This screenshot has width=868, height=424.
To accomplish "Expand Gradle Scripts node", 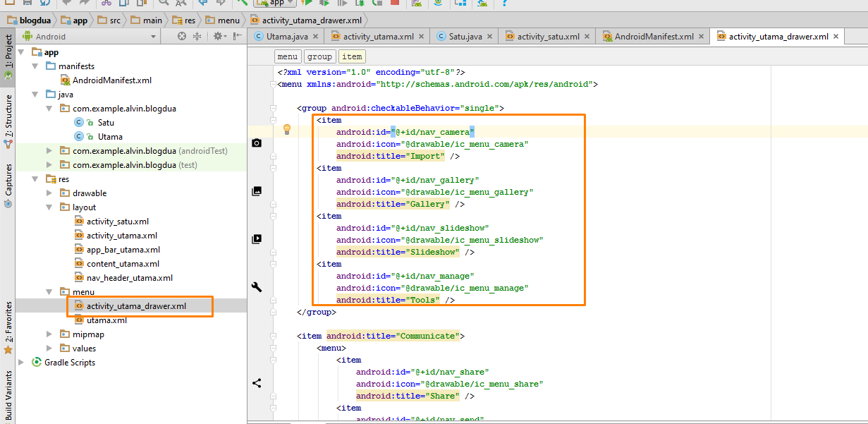I will (x=21, y=363).
